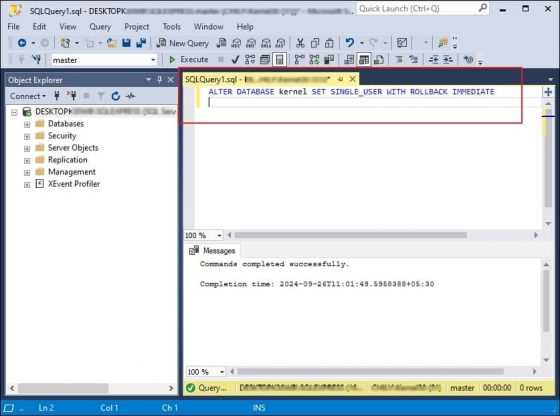Open the Query menu
The height and width of the screenshot is (416, 560).
(x=100, y=27)
